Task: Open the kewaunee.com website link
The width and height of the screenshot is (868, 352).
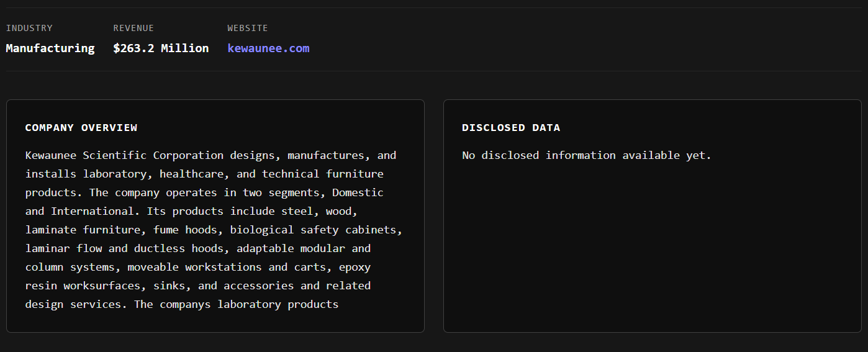Action: [268, 48]
